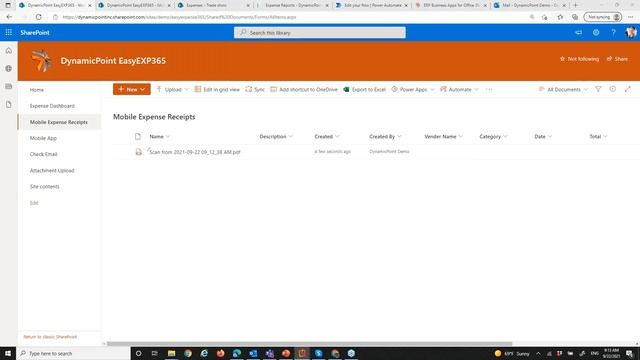Open the news icon in left rail
Screen dimensions: 640x360
click(x=9, y=87)
